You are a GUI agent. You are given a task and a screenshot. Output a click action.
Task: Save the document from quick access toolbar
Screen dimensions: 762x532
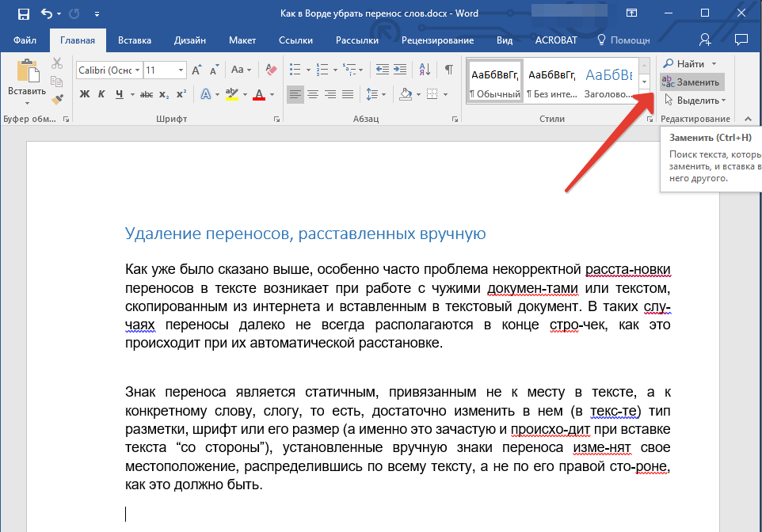pos(23,13)
